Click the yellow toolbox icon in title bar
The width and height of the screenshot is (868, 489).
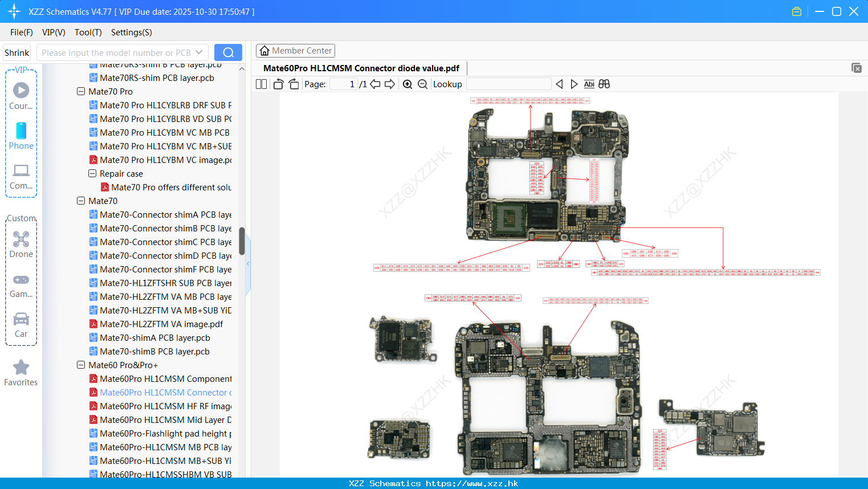797,11
